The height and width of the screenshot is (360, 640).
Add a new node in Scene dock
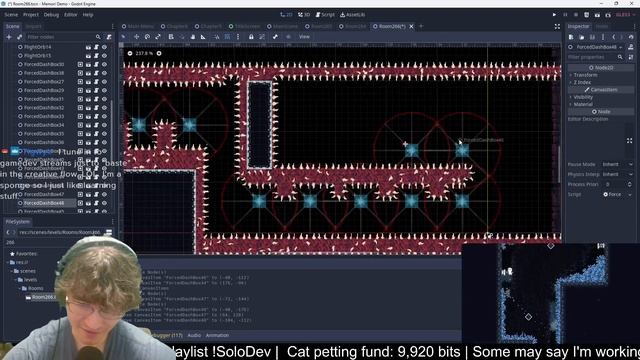pos(9,37)
